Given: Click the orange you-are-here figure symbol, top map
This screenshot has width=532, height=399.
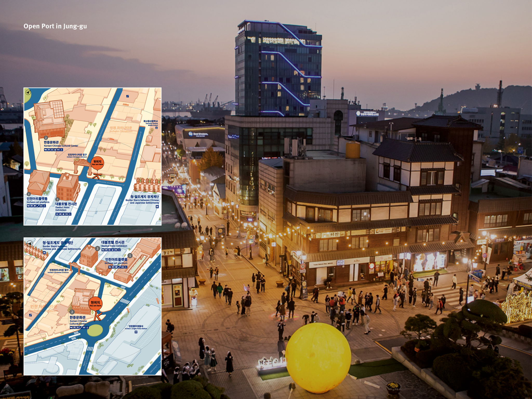Looking at the screenshot, I should coord(97,176).
